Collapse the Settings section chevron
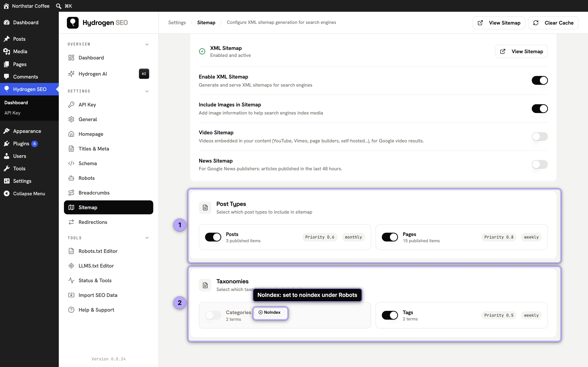The width and height of the screenshot is (588, 367). pos(147,91)
